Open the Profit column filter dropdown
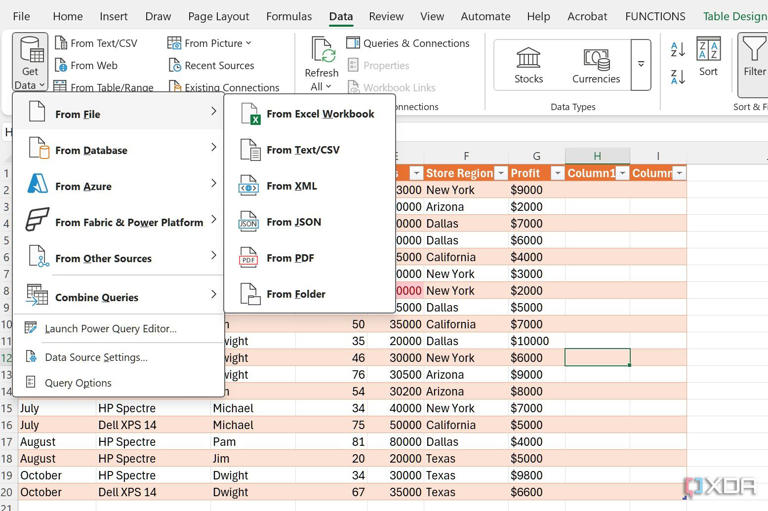The height and width of the screenshot is (511, 768). click(x=556, y=173)
